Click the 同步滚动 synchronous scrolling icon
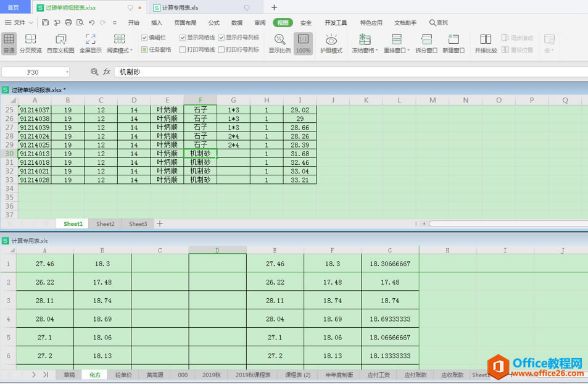588x384 pixels. tap(505, 38)
